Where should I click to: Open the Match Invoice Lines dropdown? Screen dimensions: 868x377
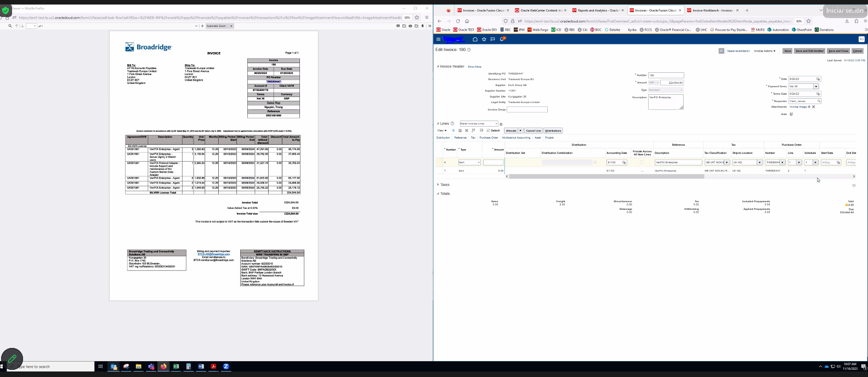[x=479, y=124]
